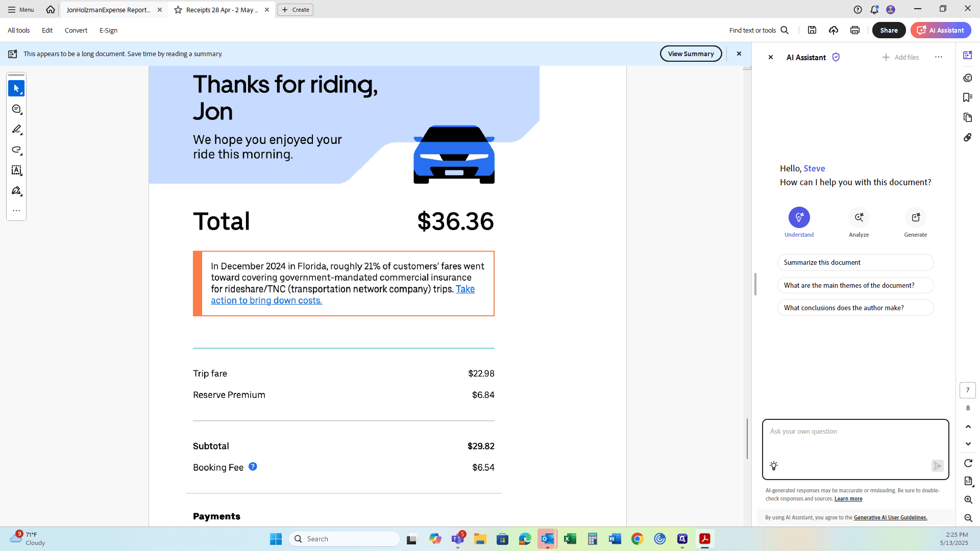Toggle the AI Assistant button
The width and height of the screenshot is (980, 551).
click(x=941, y=31)
